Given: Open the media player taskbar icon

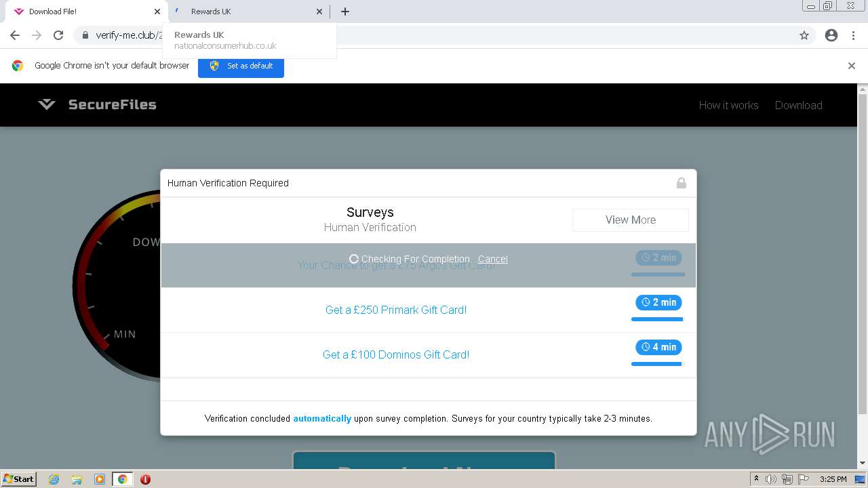Looking at the screenshot, I should [100, 479].
